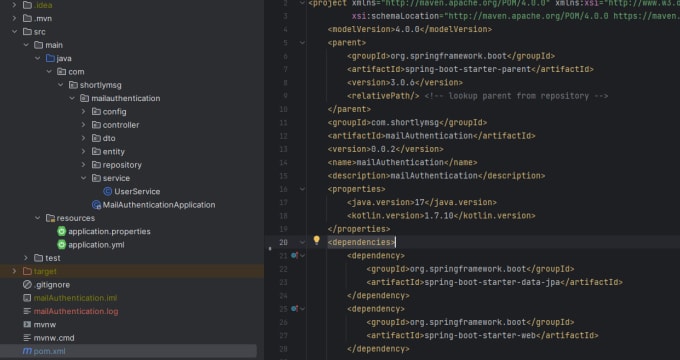
Task: Click the application.yml Spring config icon
Action: (62, 245)
